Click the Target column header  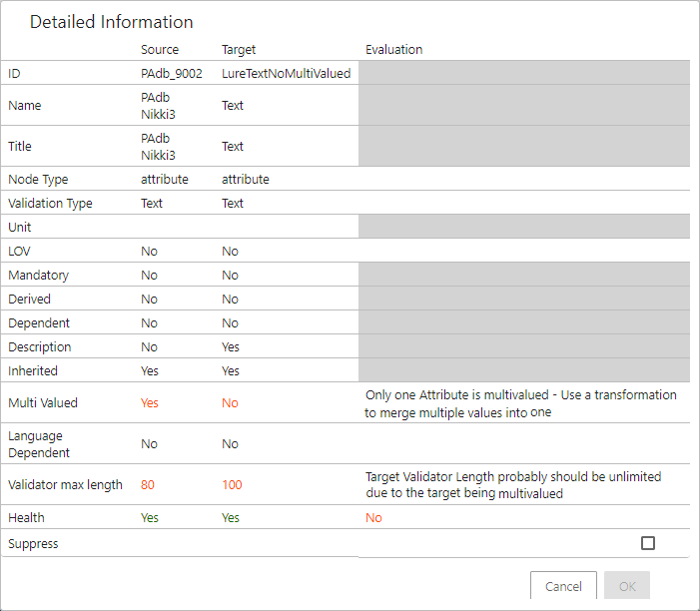239,50
